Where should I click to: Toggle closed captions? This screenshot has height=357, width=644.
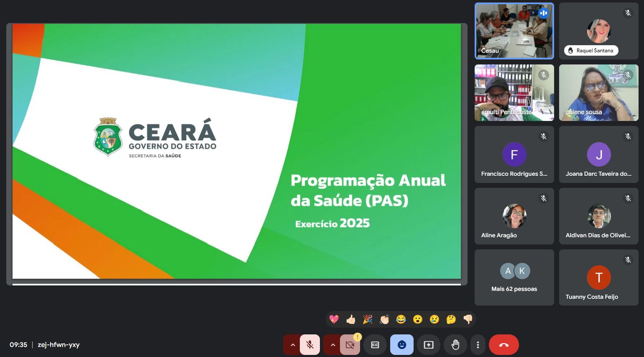(x=375, y=345)
